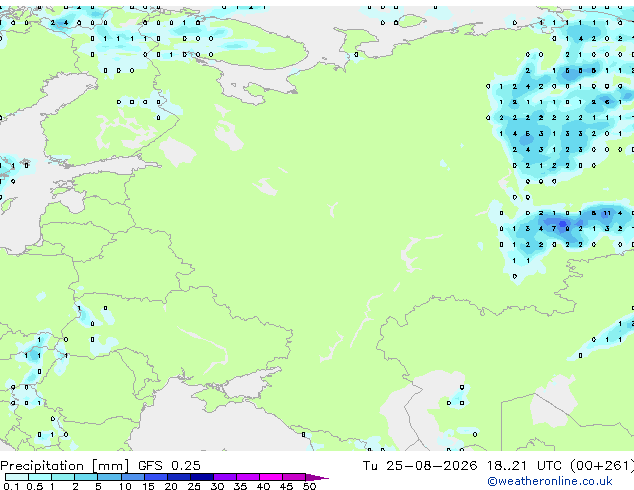Click the "0.1" legend scale label
Viewport: 634px width, 490px height.
coord(11,486)
